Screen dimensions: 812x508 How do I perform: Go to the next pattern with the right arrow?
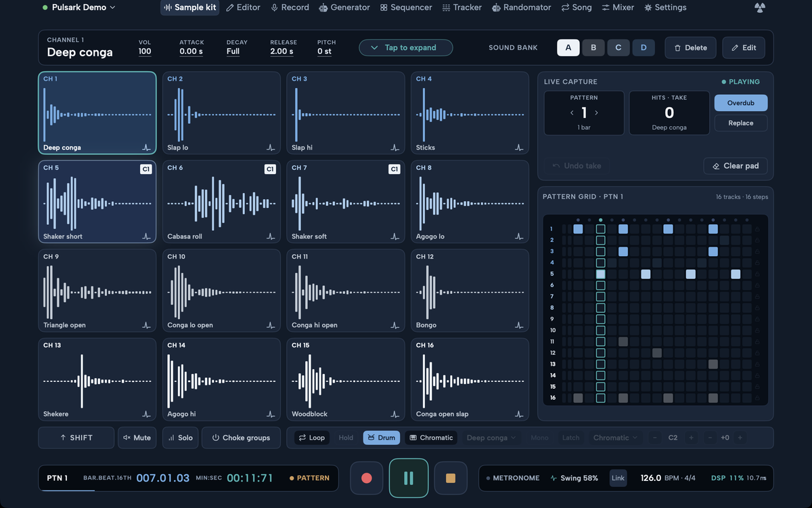(x=596, y=113)
